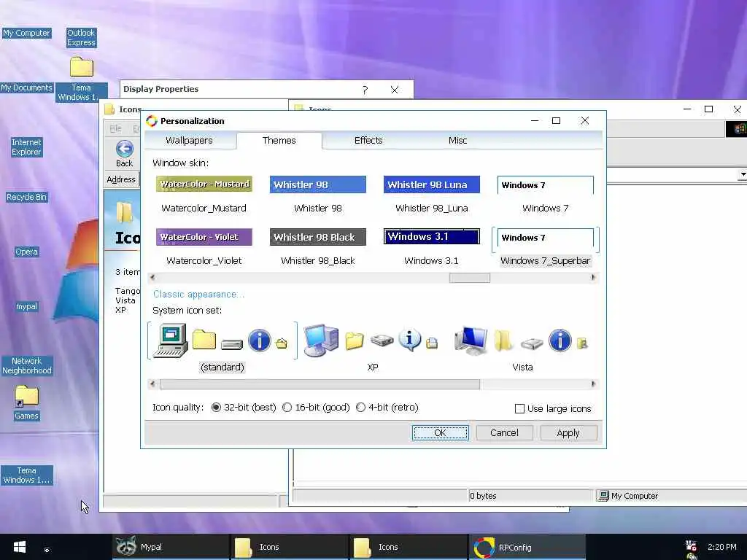Click the Tango entry in the Icons window
Image resolution: width=747 pixels, height=560 pixels.
(128, 291)
